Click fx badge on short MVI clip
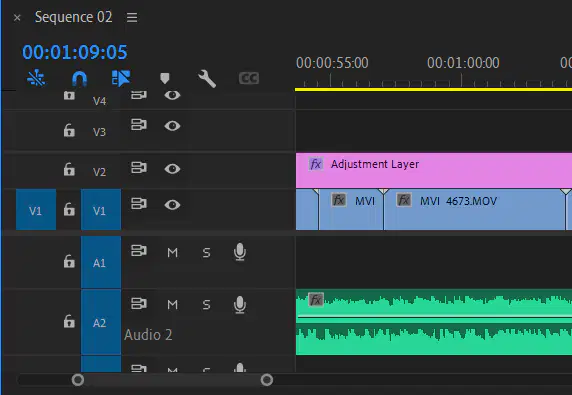 pyautogui.click(x=339, y=200)
